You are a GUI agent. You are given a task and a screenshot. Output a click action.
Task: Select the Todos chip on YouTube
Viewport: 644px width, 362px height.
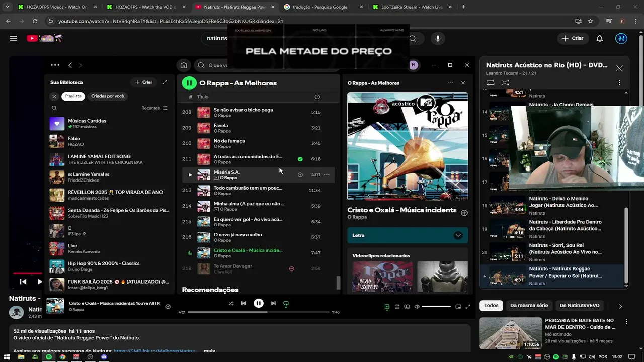pyautogui.click(x=491, y=305)
